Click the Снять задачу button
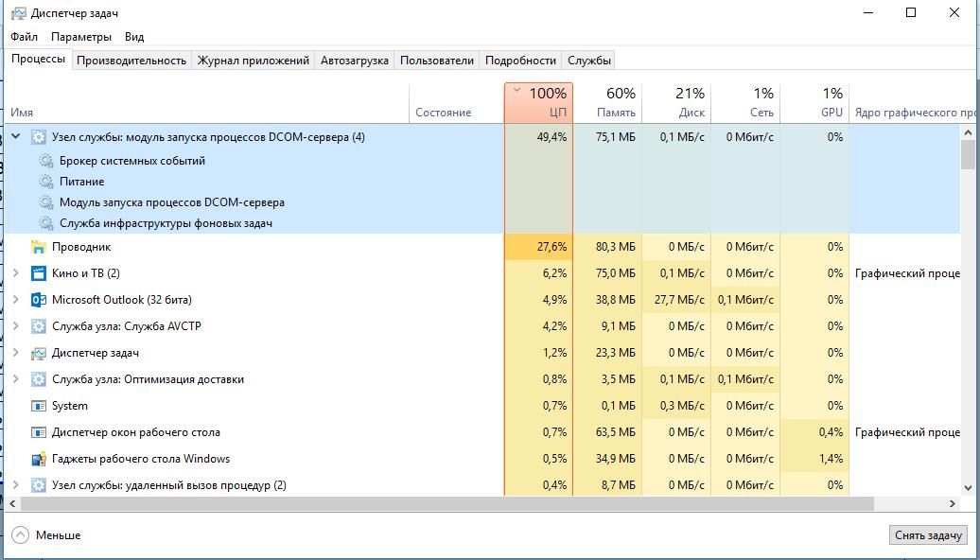Viewport: 980px width, 560px height. pyautogui.click(x=928, y=535)
